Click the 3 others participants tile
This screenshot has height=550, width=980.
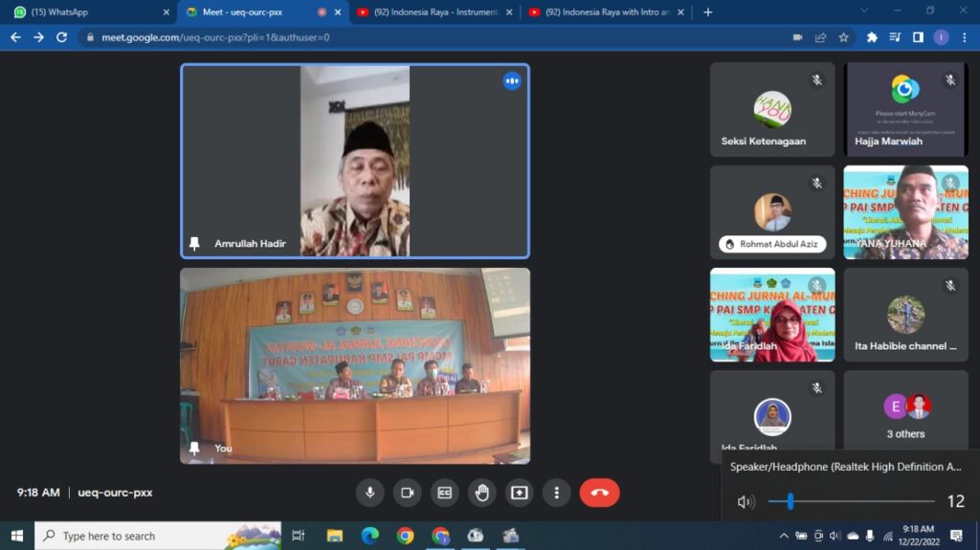905,417
